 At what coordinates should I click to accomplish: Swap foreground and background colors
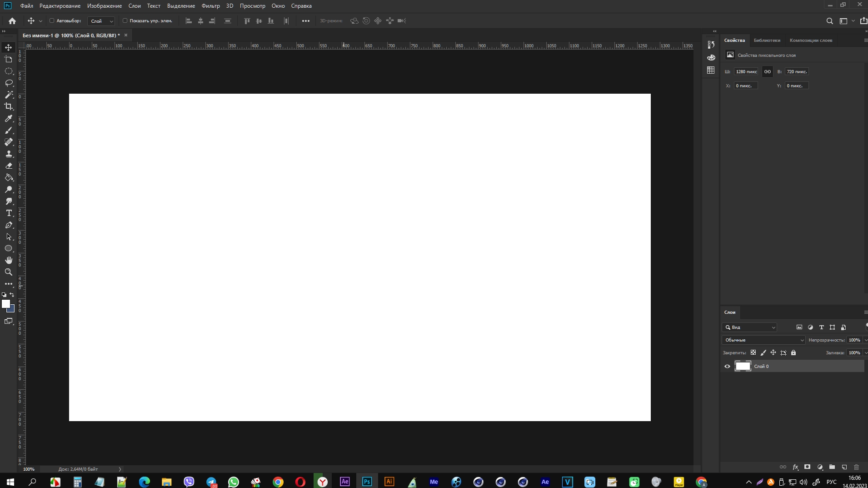click(12, 295)
